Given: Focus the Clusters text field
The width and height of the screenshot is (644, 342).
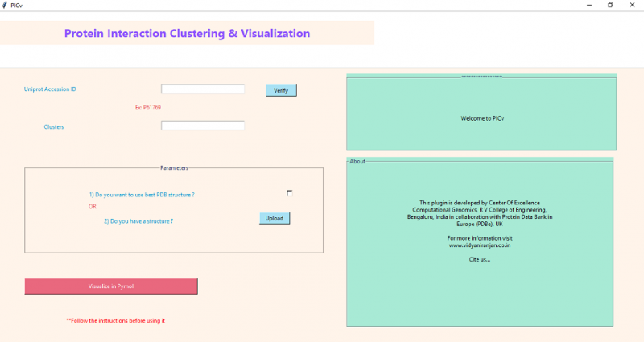Looking at the screenshot, I should point(202,126).
